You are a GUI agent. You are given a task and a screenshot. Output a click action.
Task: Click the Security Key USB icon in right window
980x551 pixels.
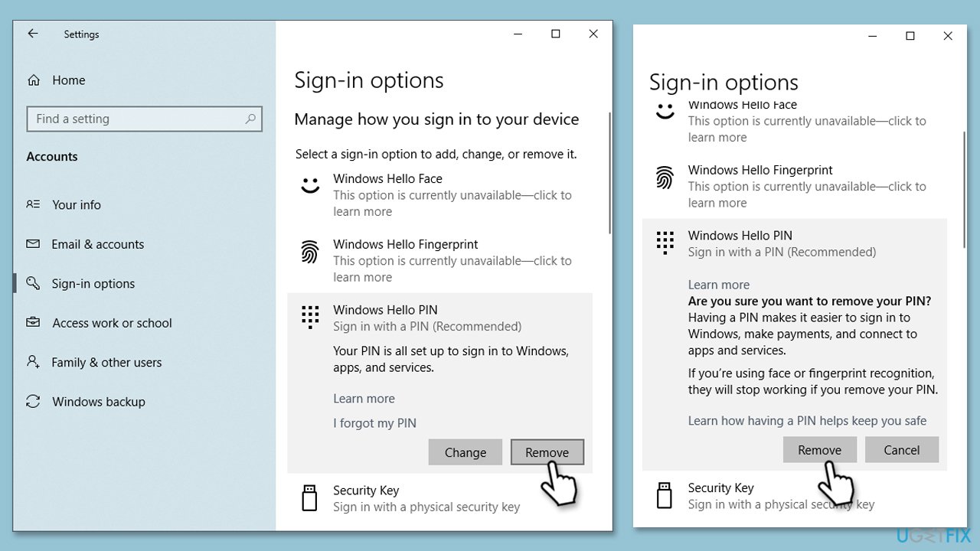665,495
